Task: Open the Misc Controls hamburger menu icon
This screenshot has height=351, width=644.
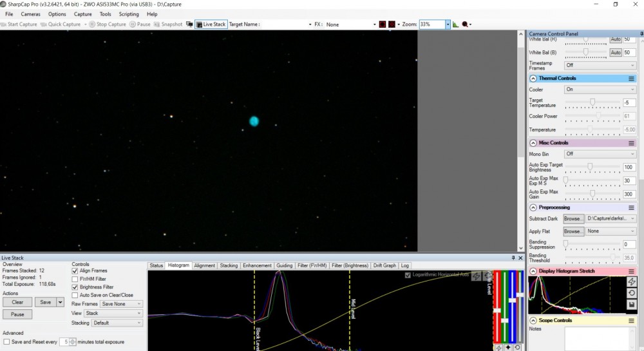Action: (631, 143)
